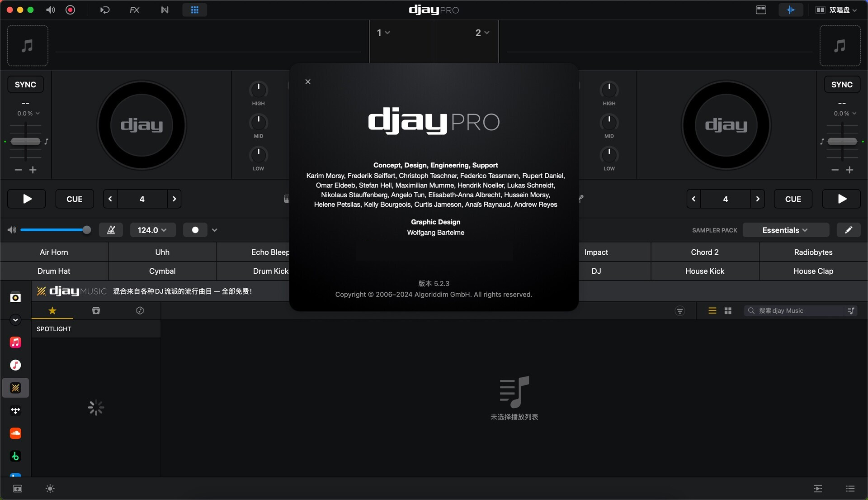This screenshot has width=868, height=500.
Task: Drag the volume slider on left deck
Action: [x=86, y=230]
